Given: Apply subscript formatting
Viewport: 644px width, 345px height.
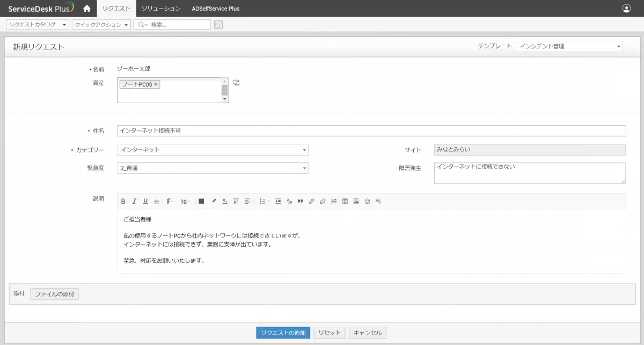Looking at the screenshot, I should (225, 202).
